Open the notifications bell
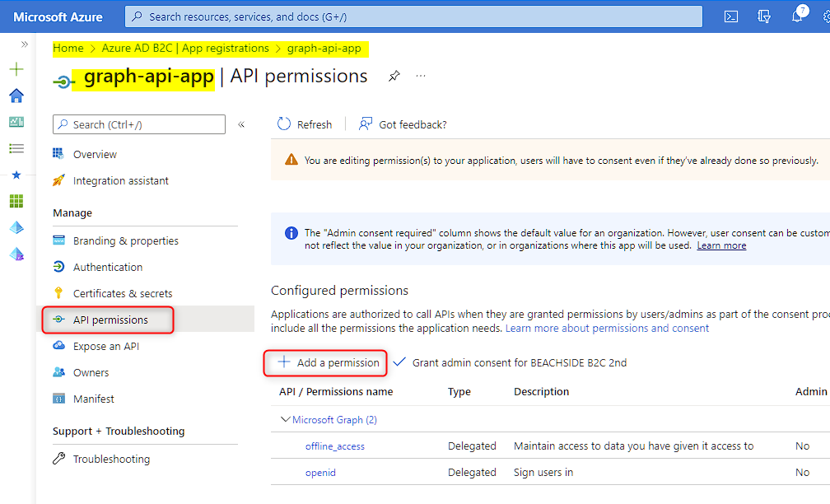This screenshot has width=830, height=504. tap(797, 16)
